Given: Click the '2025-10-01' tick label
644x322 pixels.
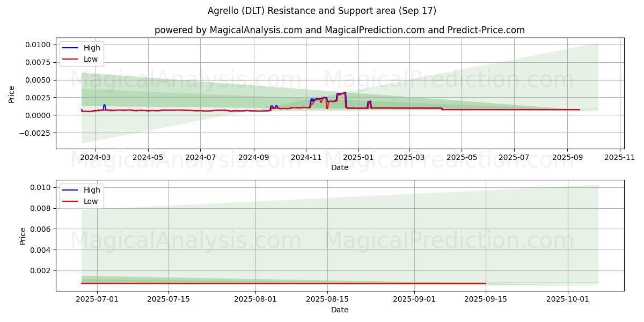Looking at the screenshot, I should [568, 299].
